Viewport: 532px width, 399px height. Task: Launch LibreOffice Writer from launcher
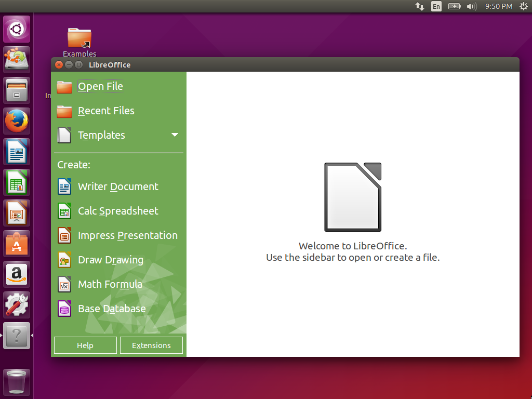(x=17, y=152)
